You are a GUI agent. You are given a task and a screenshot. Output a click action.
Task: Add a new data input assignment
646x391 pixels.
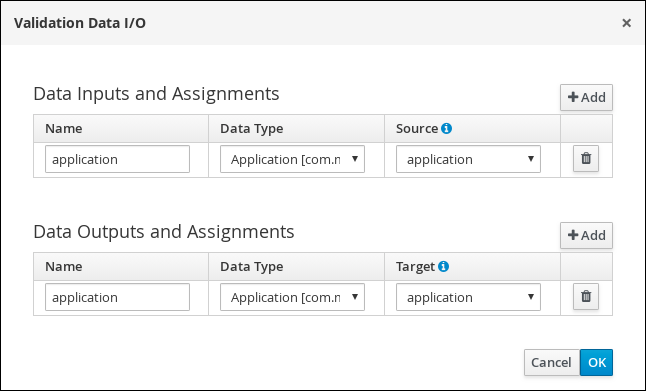click(x=586, y=98)
